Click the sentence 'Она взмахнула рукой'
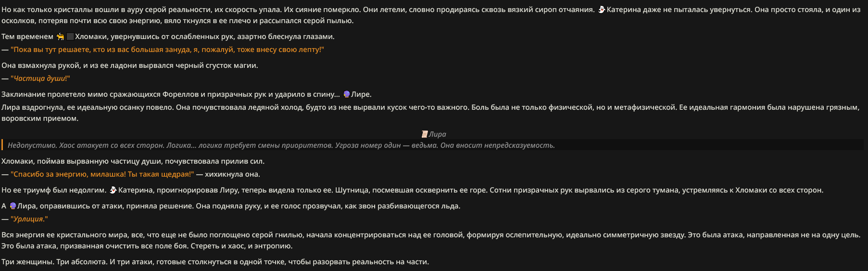Screen dimensions: 868x271 click(130, 65)
